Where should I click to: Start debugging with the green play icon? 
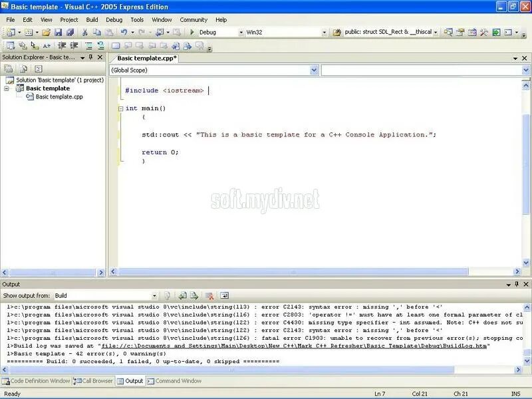(192, 32)
